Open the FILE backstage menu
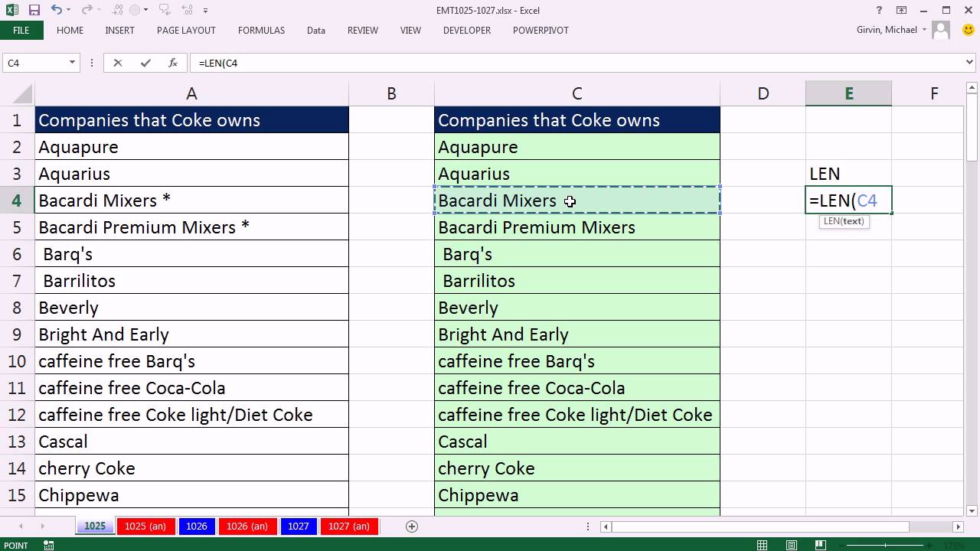Image resolution: width=980 pixels, height=551 pixels. click(21, 31)
